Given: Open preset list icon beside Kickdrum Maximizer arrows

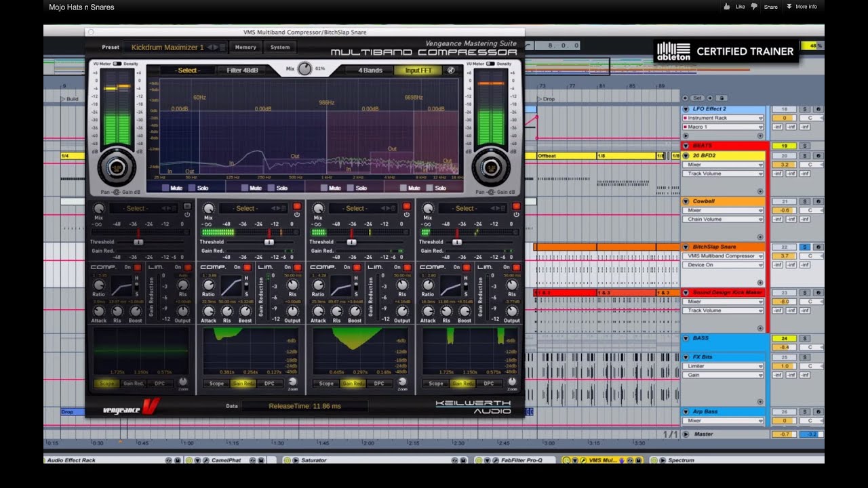Looking at the screenshot, I should 223,47.
